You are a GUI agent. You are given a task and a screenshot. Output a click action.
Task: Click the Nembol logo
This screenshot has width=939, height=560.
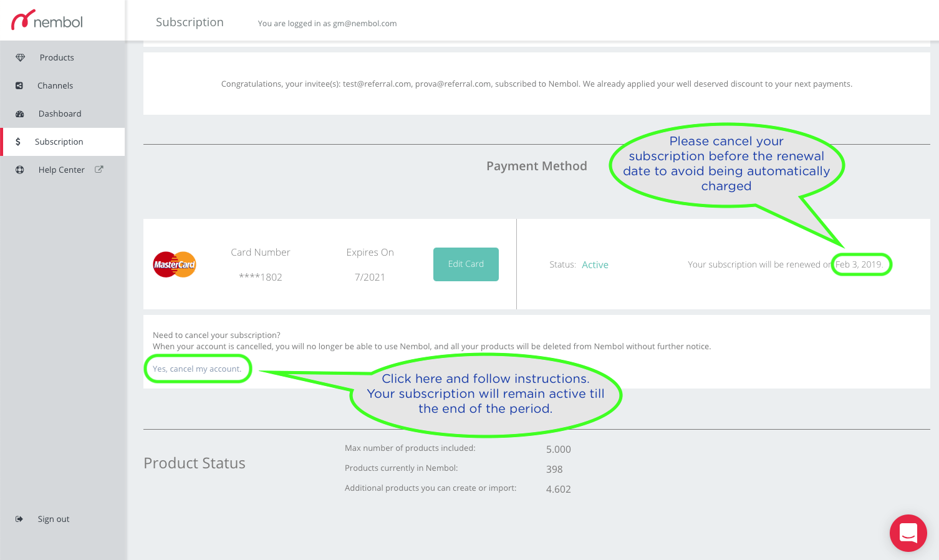47,20
